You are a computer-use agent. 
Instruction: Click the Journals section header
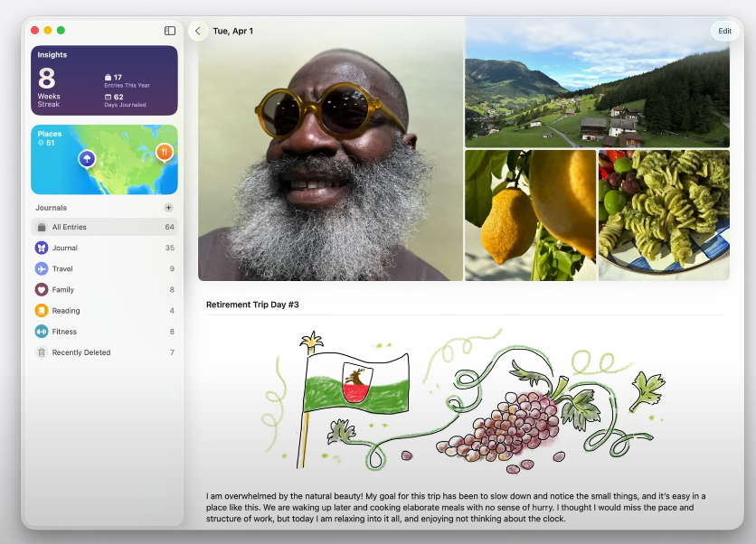point(52,208)
